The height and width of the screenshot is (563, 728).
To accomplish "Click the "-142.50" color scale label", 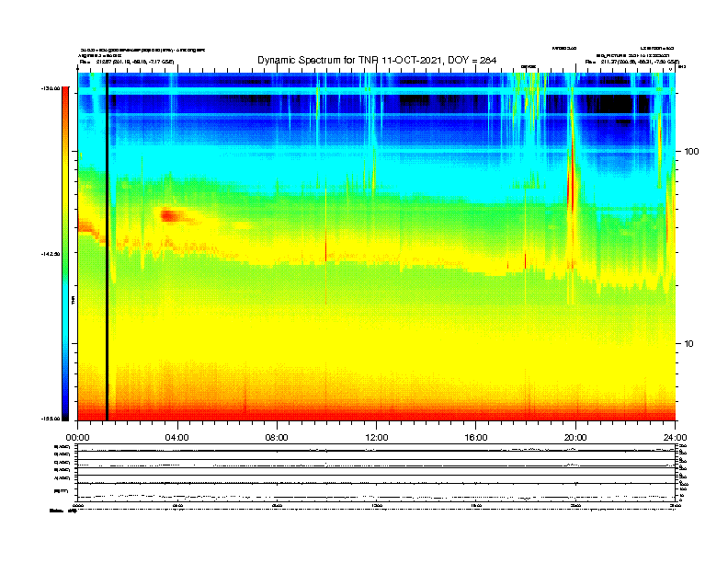I will click(x=51, y=254).
